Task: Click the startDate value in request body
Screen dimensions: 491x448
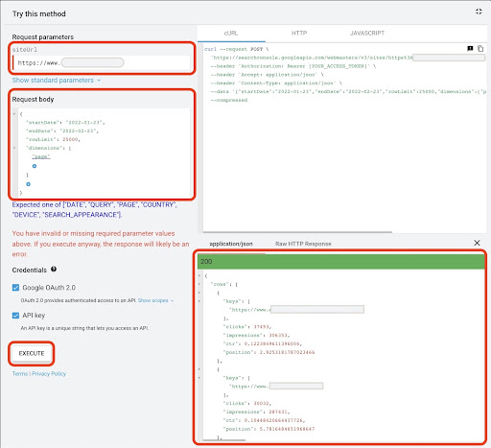Action: 85,123
